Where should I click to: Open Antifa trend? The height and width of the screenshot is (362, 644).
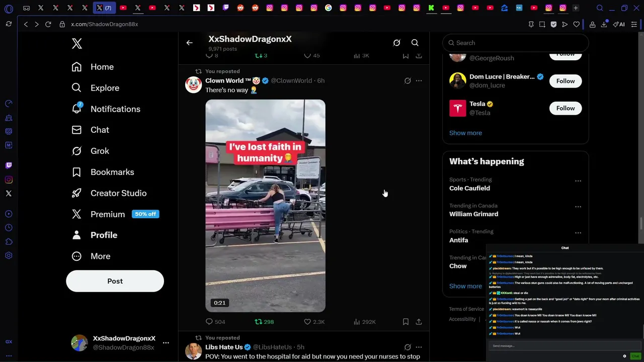pos(458,240)
